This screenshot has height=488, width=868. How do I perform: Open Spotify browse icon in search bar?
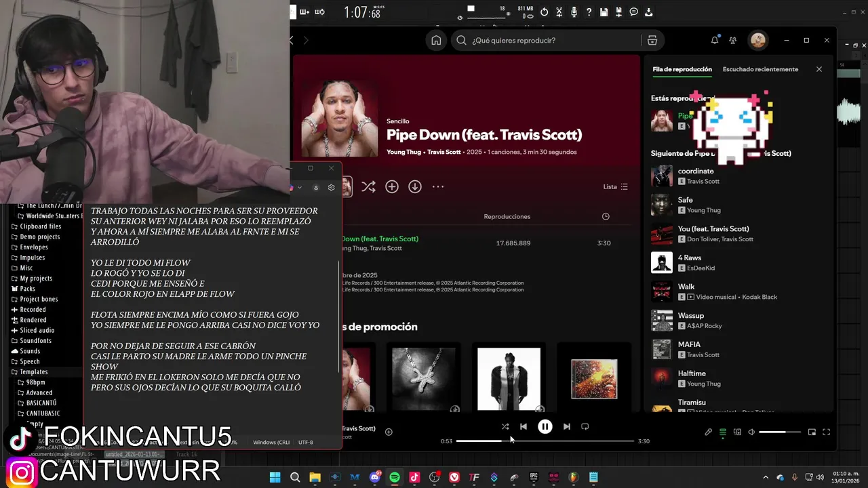pyautogui.click(x=652, y=40)
